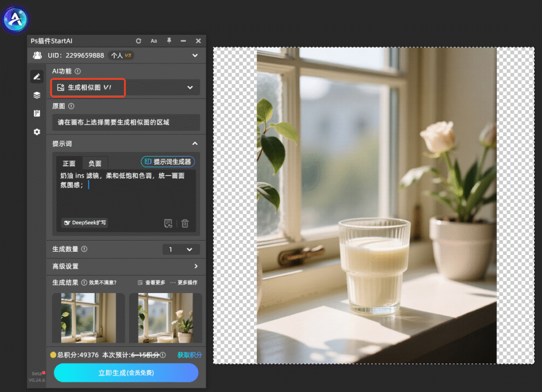Switch to the 负面 prompt tab

tap(95, 163)
